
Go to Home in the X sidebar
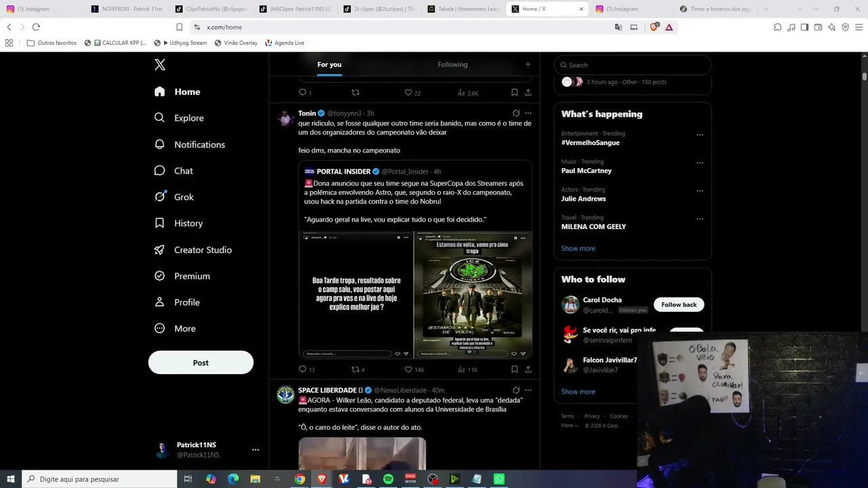click(x=177, y=91)
